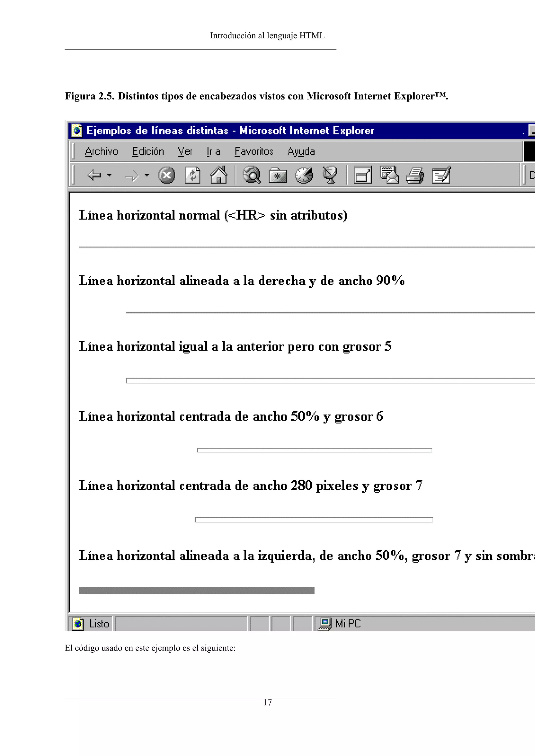Open the Forward button history dropdown arrow

(x=147, y=175)
